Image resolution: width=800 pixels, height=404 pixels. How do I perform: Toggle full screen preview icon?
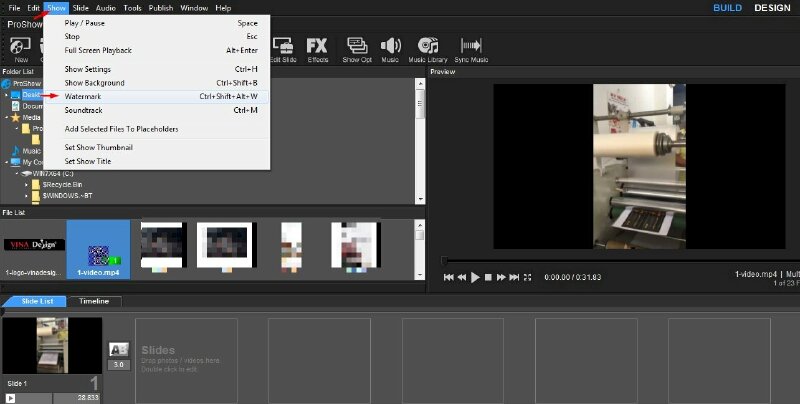pyautogui.click(x=528, y=277)
